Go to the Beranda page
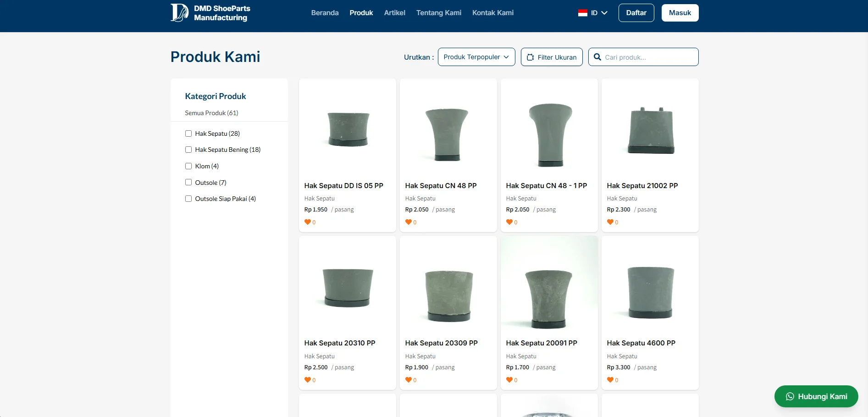Viewport: 868px width, 417px height. (325, 13)
